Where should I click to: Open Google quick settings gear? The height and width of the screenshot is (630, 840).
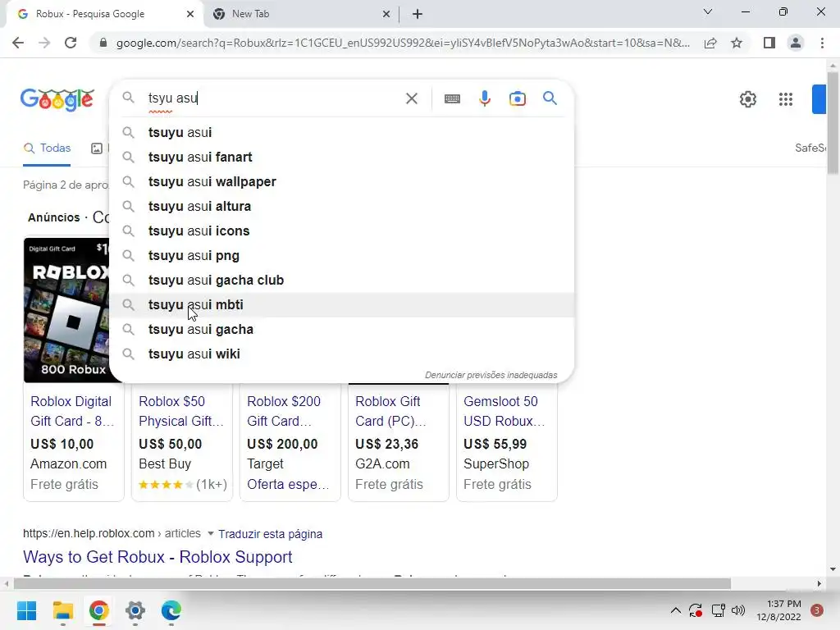coord(748,99)
